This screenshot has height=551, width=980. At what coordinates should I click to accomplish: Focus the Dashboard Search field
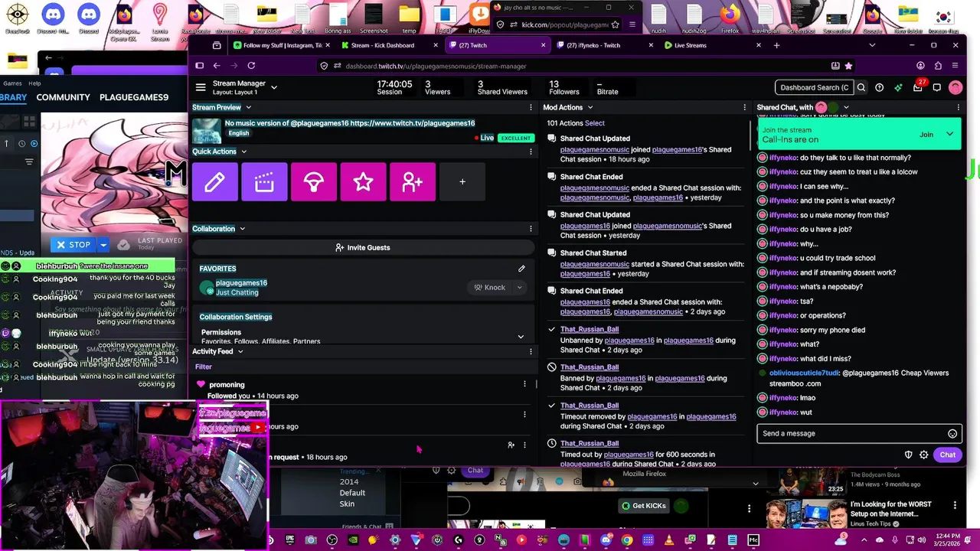[814, 87]
